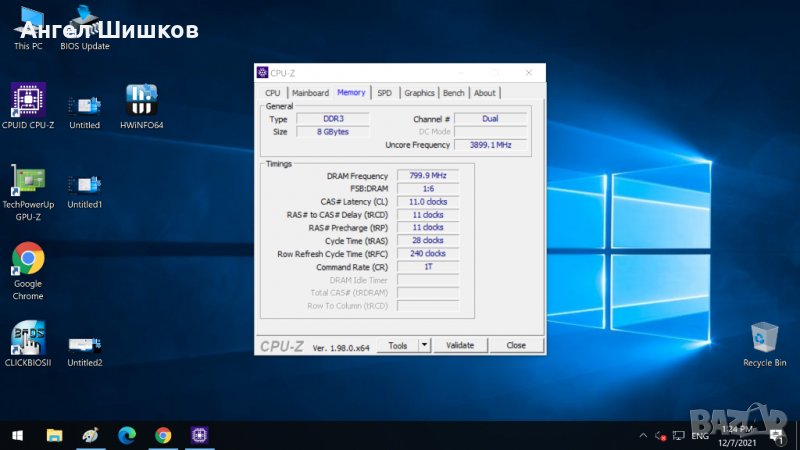Open the BIOS Update desktop shortcut

[85, 28]
